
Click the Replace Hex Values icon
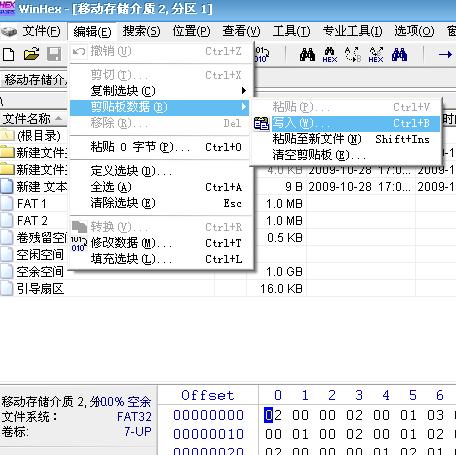click(x=376, y=55)
